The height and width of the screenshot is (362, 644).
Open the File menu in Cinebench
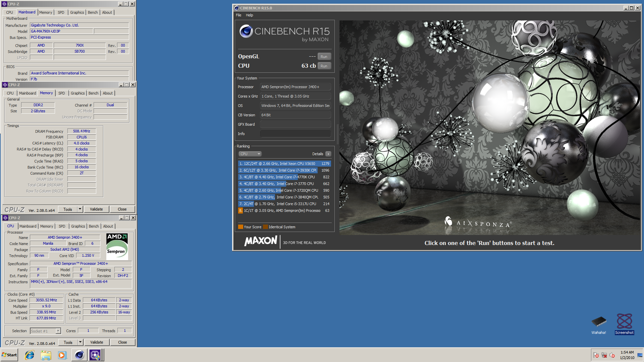[x=238, y=15]
